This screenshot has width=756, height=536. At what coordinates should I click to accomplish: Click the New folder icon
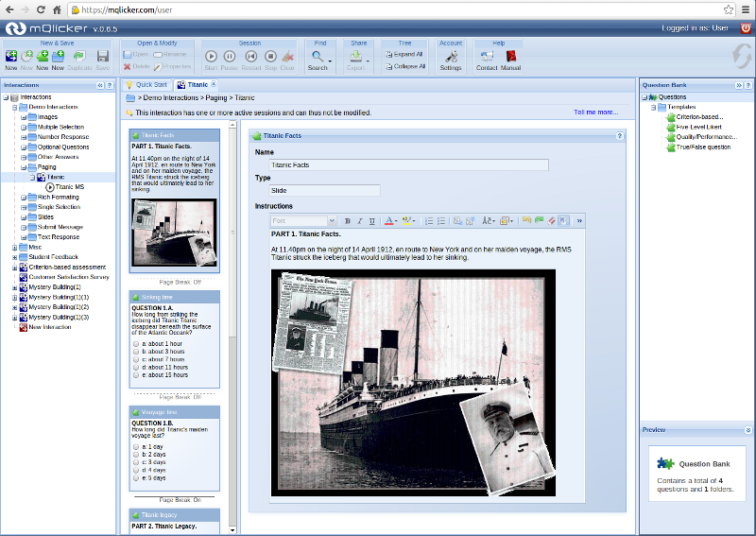pos(58,56)
